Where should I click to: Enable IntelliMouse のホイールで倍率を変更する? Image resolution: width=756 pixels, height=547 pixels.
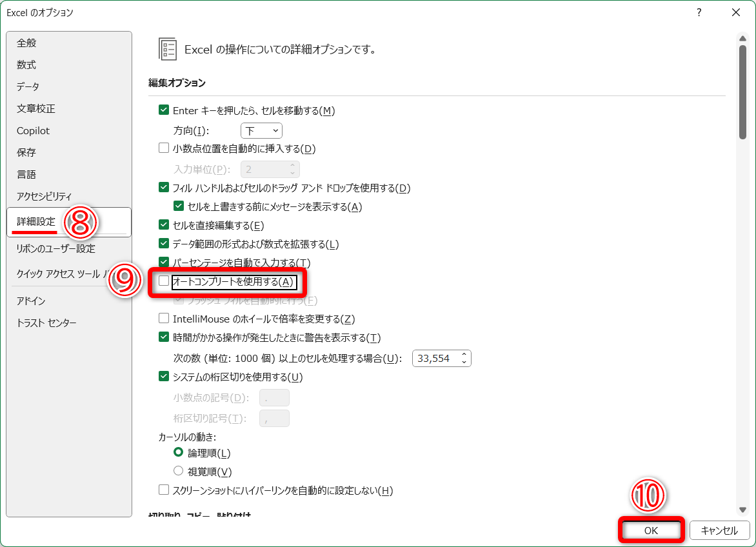[164, 319]
